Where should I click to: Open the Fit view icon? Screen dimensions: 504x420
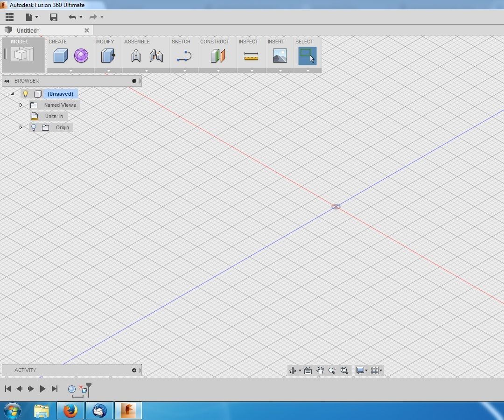coord(308,370)
